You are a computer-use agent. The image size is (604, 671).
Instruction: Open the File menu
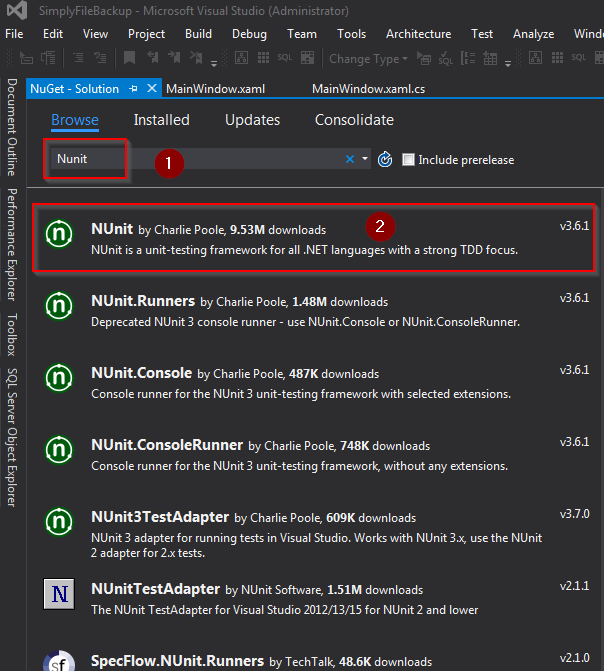14,34
